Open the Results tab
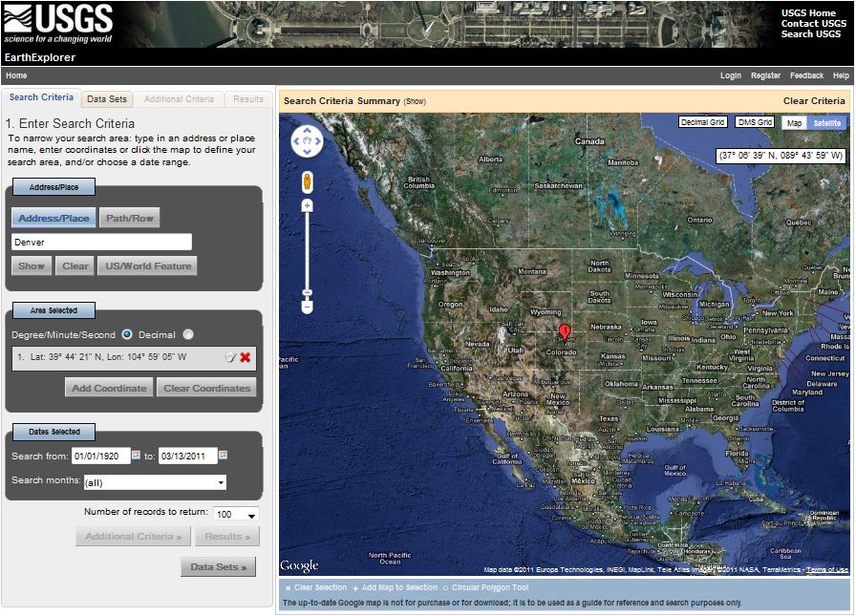 click(248, 98)
